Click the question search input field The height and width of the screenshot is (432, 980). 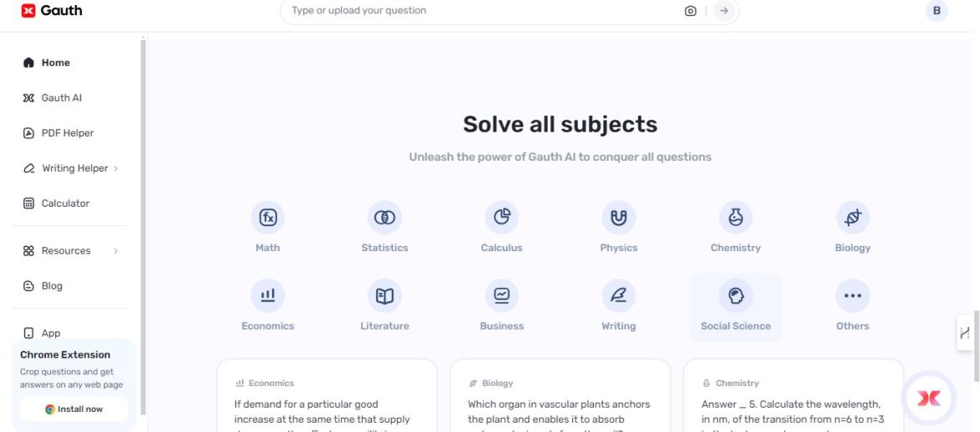(x=477, y=11)
